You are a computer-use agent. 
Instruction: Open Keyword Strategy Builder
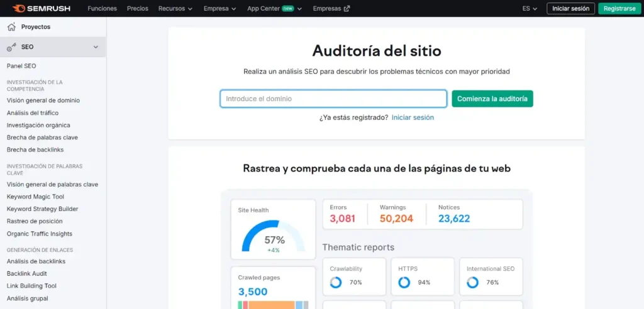point(42,209)
